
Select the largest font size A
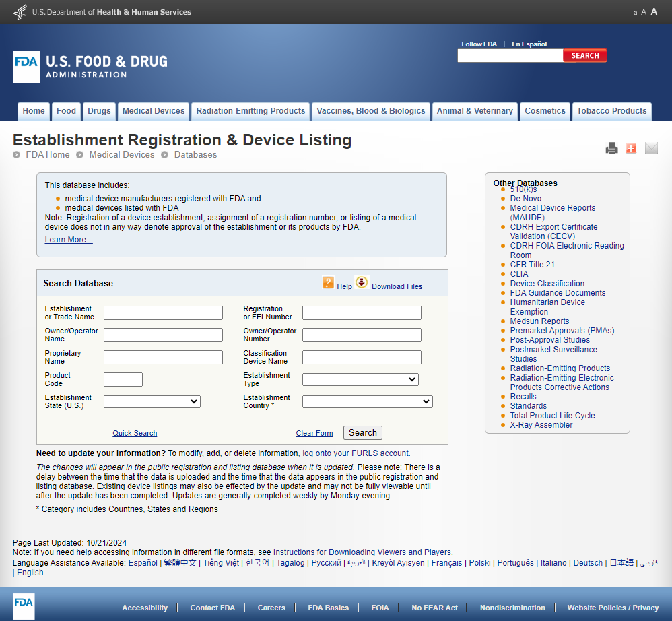point(654,11)
